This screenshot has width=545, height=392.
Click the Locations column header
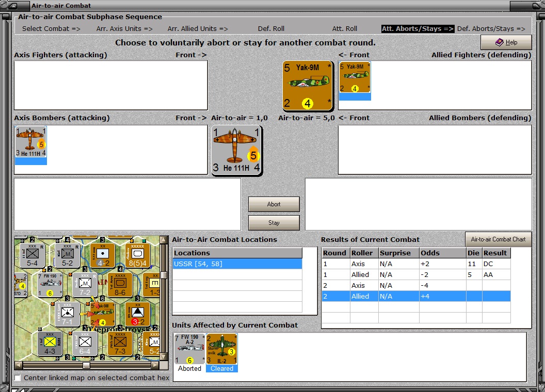coord(237,253)
